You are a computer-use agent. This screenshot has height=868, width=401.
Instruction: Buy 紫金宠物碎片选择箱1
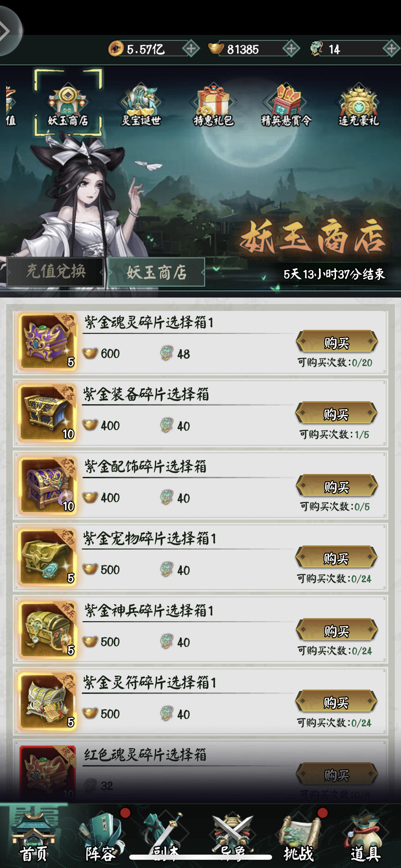coord(336,557)
